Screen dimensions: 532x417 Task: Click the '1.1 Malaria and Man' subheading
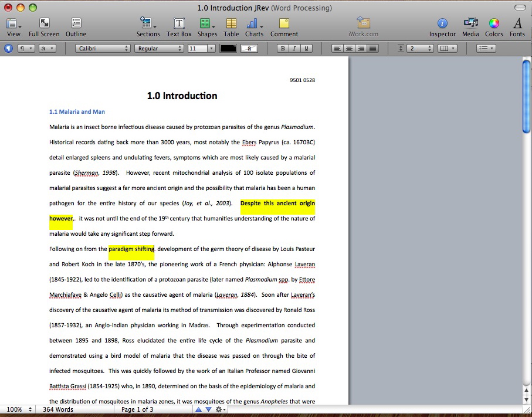(77, 111)
